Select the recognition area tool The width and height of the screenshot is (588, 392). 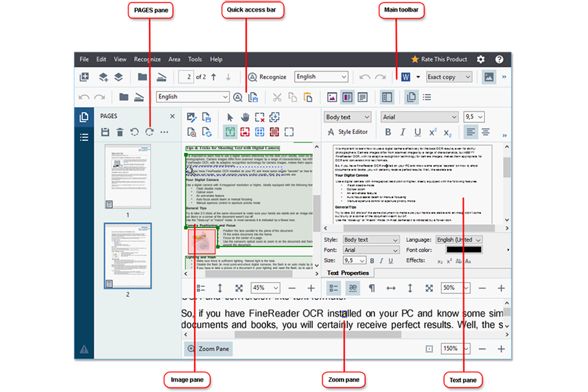[289, 132]
